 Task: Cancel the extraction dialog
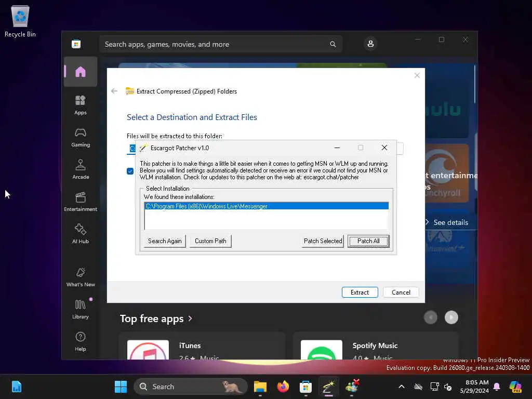(401, 292)
